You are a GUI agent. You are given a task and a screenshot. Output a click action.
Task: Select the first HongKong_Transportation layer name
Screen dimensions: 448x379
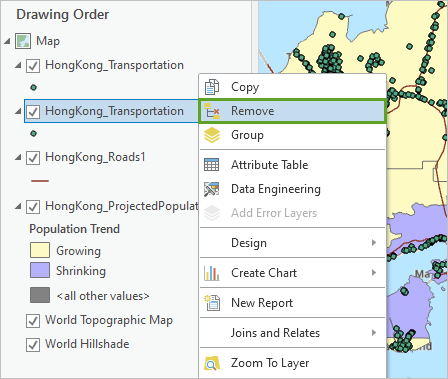pyautogui.click(x=114, y=65)
